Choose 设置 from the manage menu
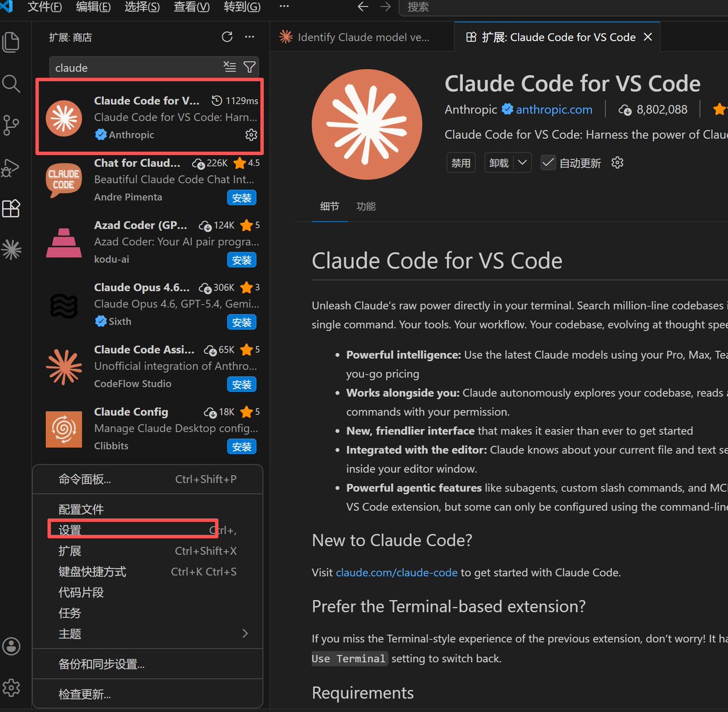This screenshot has height=712, width=728. (x=147, y=530)
